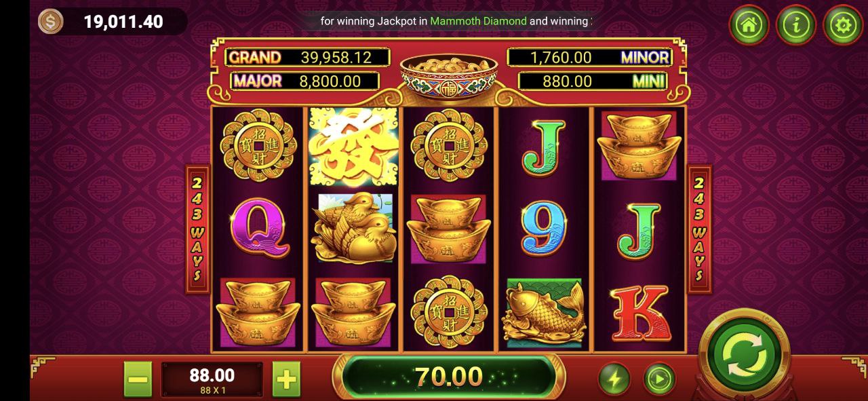The image size is (868, 401).
Task: Select the GRAND jackpot display
Action: pyautogui.click(x=307, y=57)
